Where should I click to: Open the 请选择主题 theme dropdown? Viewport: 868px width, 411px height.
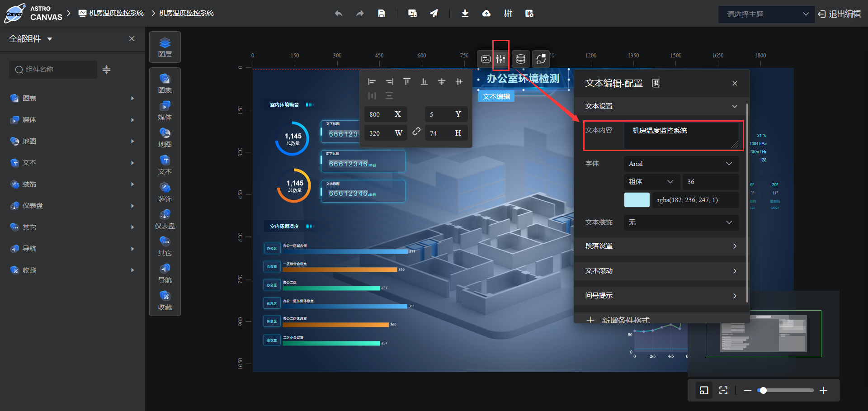pos(765,14)
